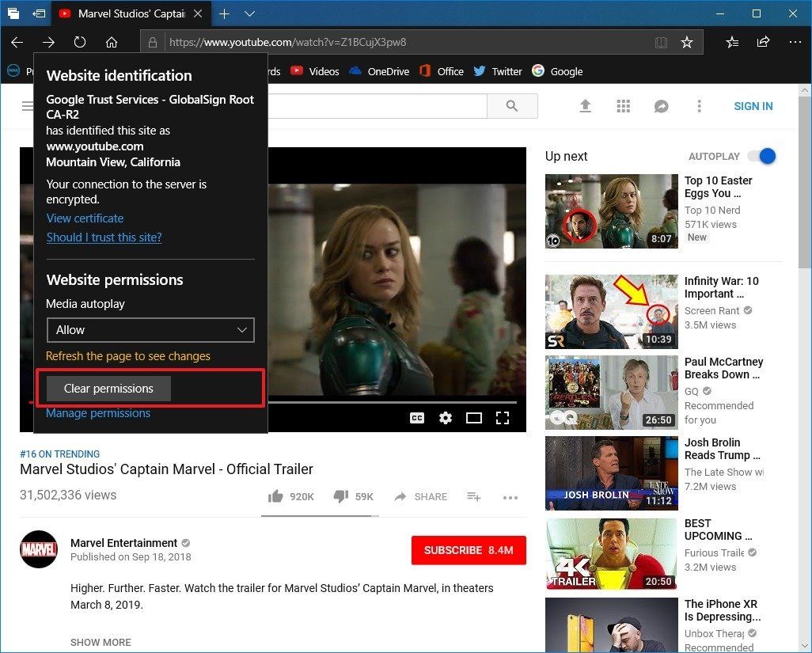
Task: Click the red SUBSCRIBE button
Action: coord(469,550)
